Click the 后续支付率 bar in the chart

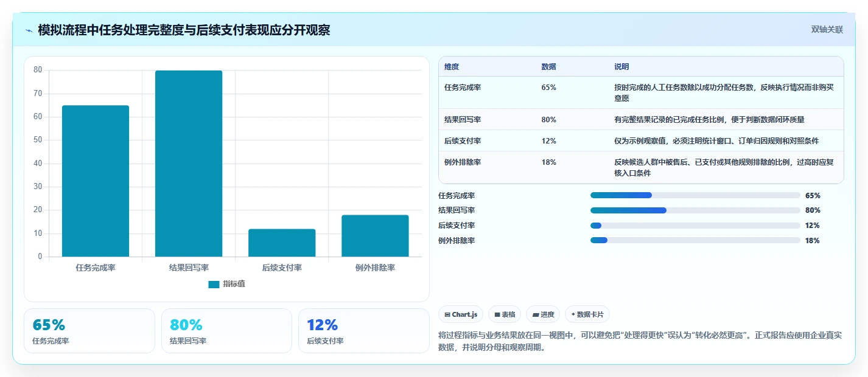(x=282, y=243)
